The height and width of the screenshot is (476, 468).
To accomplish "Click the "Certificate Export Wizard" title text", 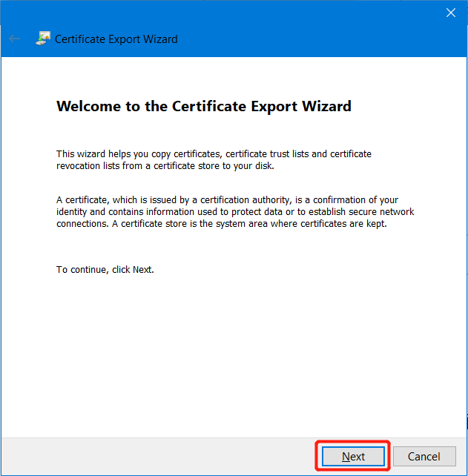I will (116, 39).
